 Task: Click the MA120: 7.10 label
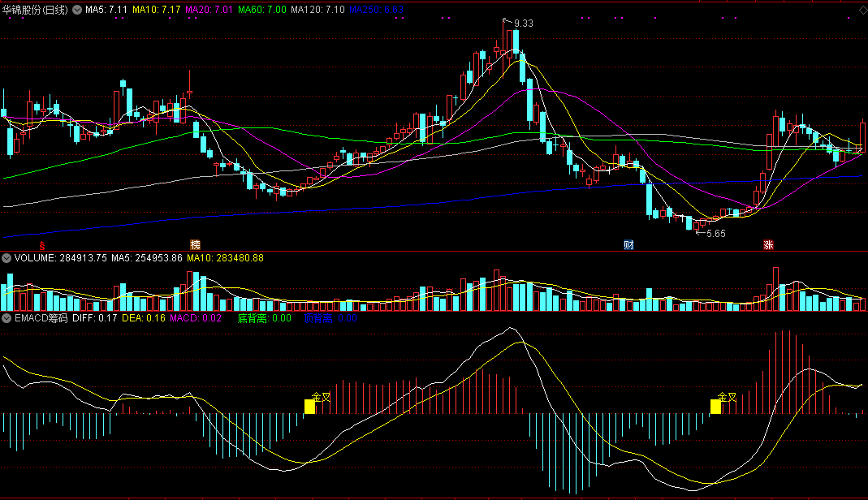click(317, 10)
